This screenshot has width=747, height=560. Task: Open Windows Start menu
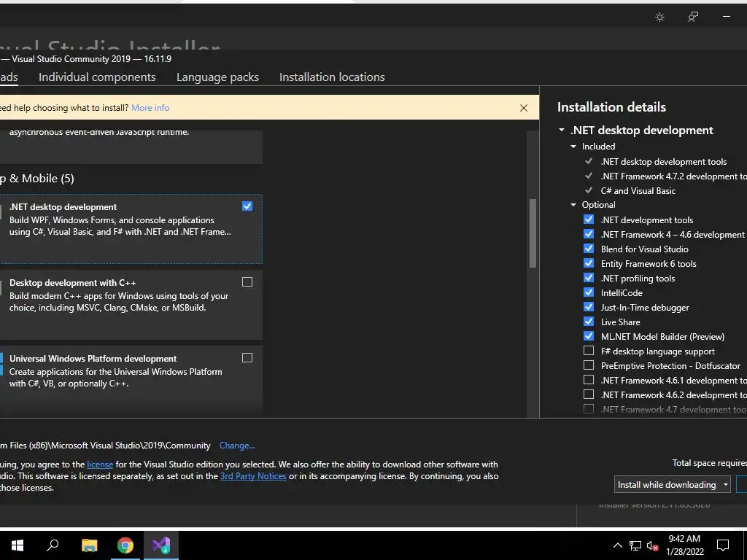18,545
